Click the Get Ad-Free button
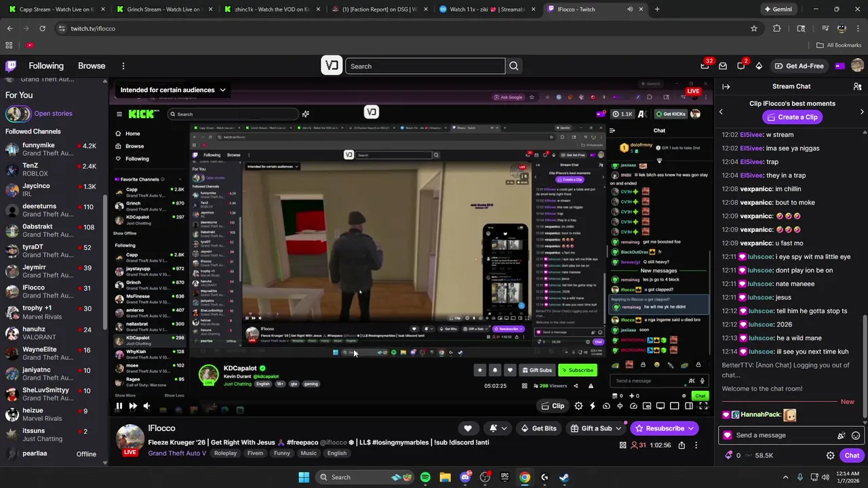Screen dimensions: 868x488 798,66
